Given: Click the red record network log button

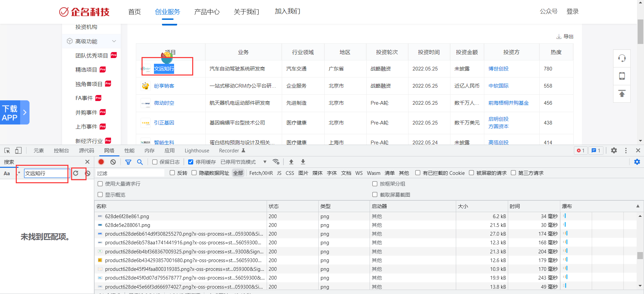Looking at the screenshot, I should click(x=101, y=162).
